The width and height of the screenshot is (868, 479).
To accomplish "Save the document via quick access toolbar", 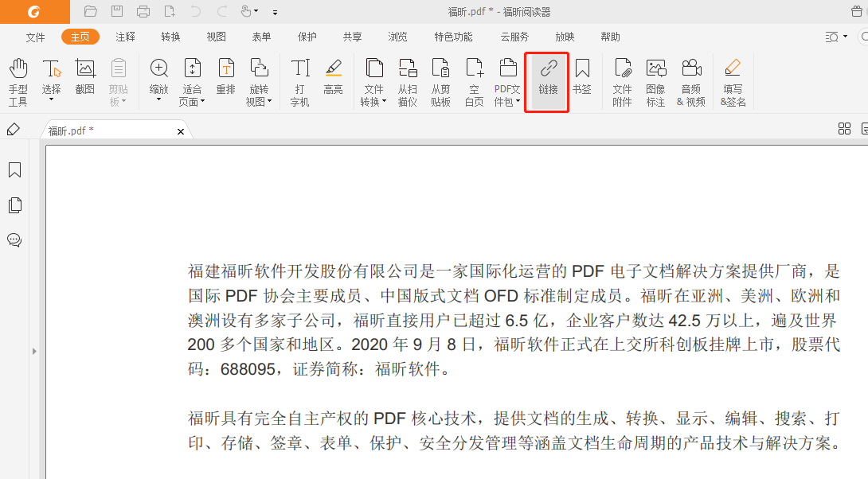I will tap(118, 10).
